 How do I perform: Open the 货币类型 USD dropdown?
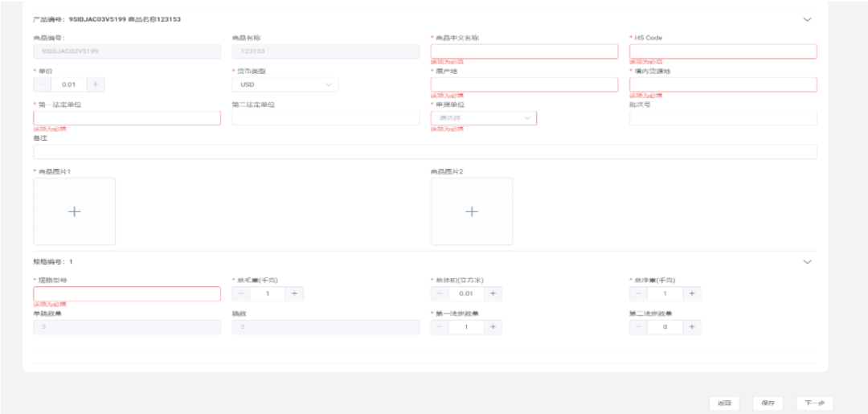[x=285, y=84]
